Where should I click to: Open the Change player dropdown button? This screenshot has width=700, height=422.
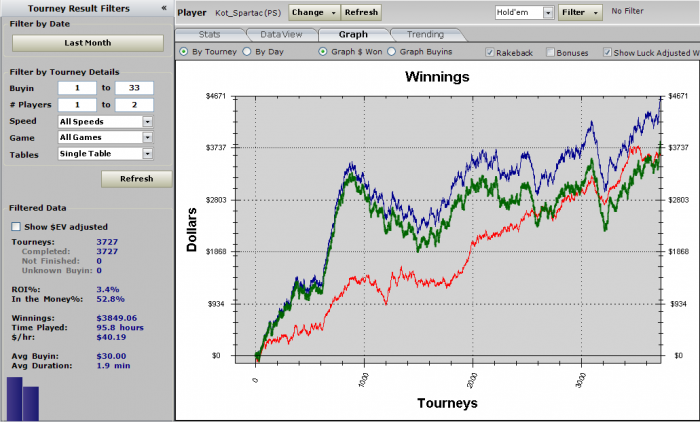point(314,13)
